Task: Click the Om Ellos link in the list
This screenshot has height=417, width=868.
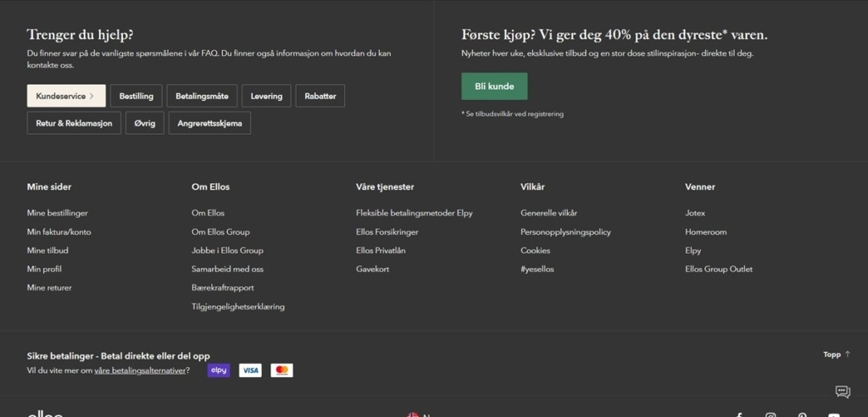Action: click(x=209, y=213)
